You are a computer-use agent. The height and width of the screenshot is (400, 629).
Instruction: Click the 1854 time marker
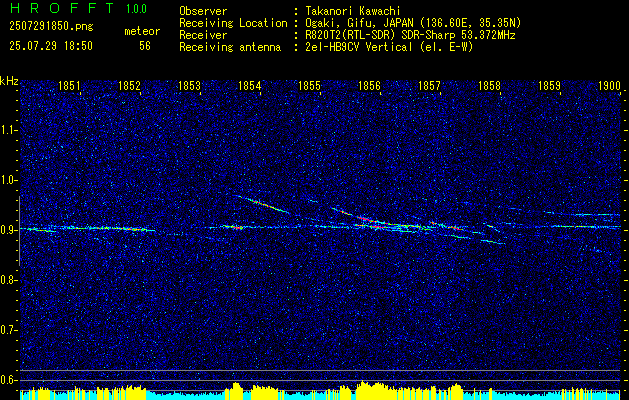250,86
